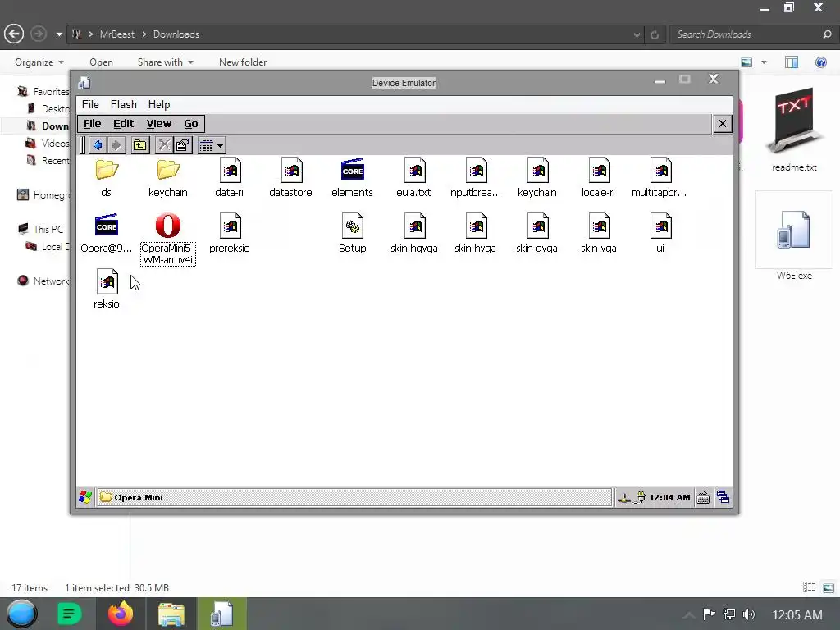
Task: Click the emulator show desktop tray icon
Action: [x=723, y=498]
